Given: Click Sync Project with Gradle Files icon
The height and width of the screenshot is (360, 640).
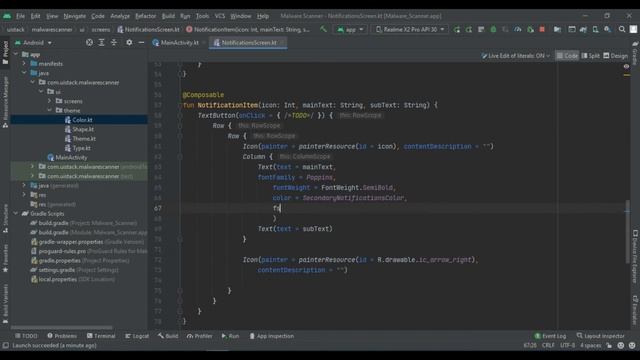Looking at the screenshot, I should (583, 29).
